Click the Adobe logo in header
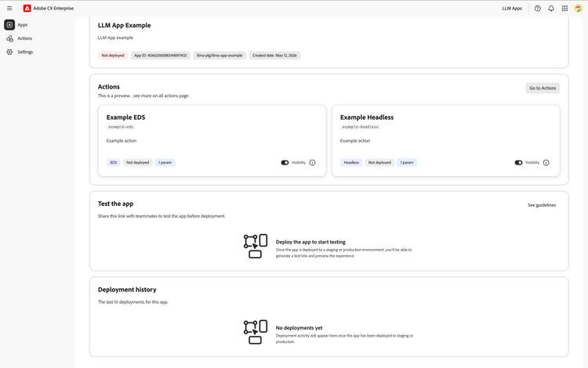This screenshot has width=588, height=368. pos(27,9)
